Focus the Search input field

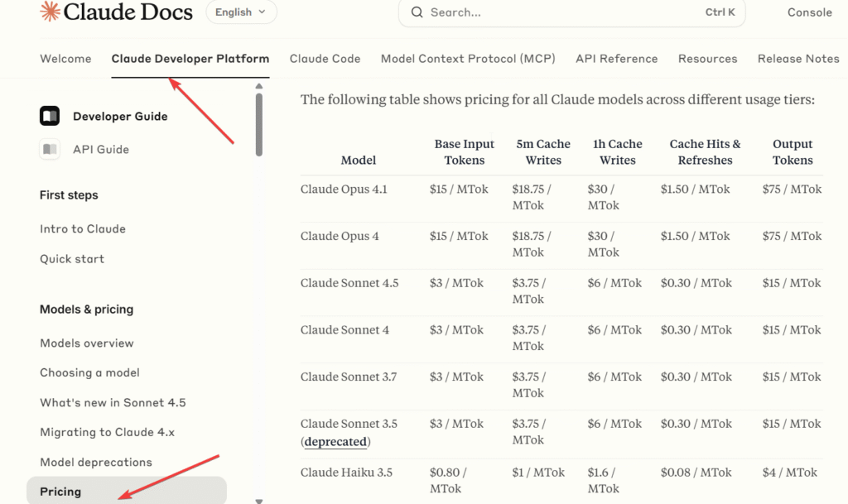[x=563, y=12]
